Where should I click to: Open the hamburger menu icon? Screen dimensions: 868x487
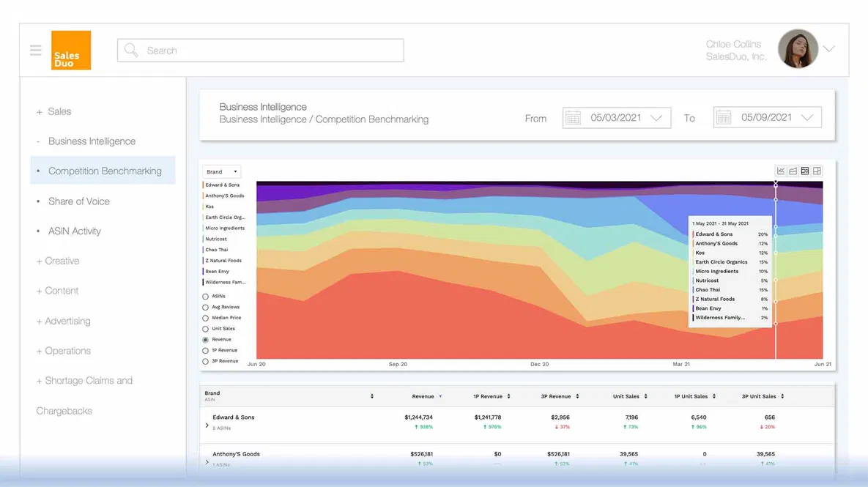(35, 51)
